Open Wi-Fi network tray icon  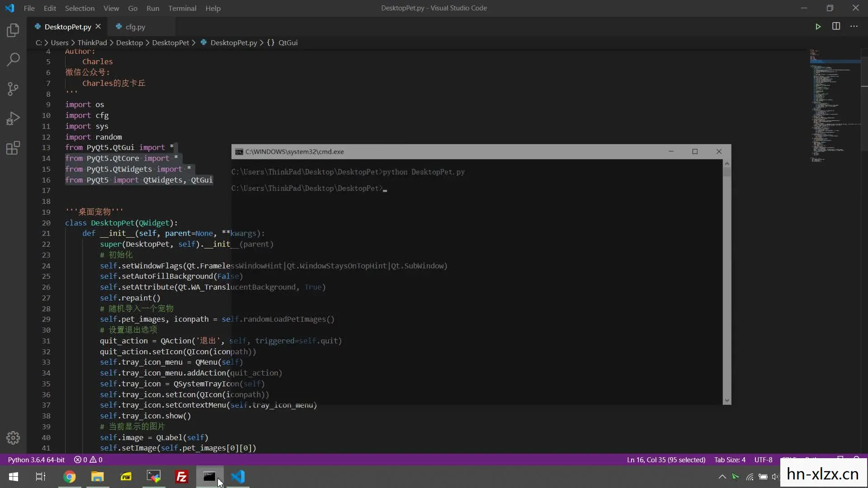tap(750, 477)
